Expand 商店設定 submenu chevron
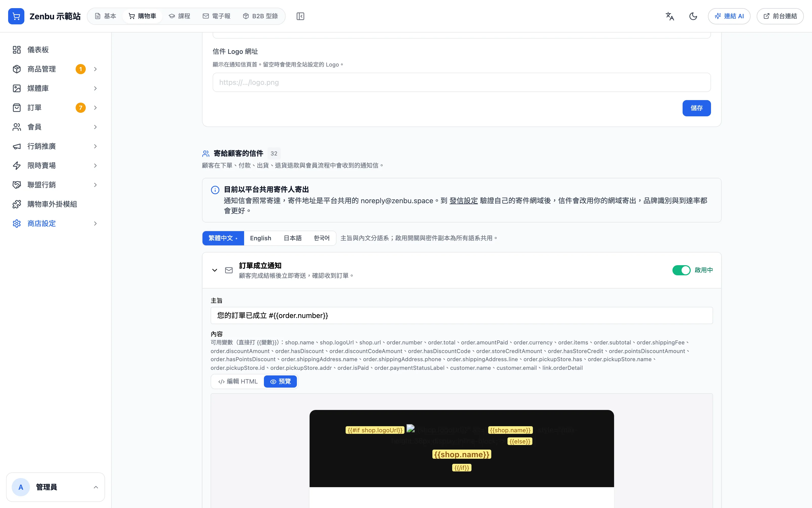Image resolution: width=812 pixels, height=508 pixels. 95,224
